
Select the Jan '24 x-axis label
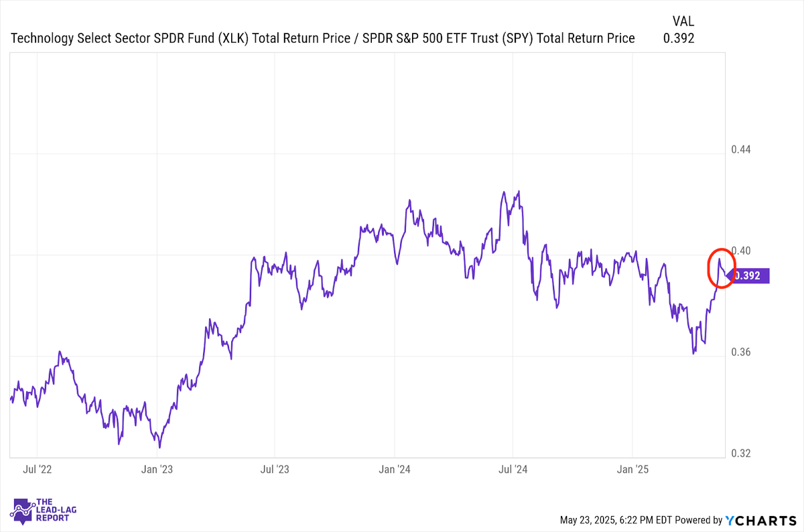[x=395, y=470]
